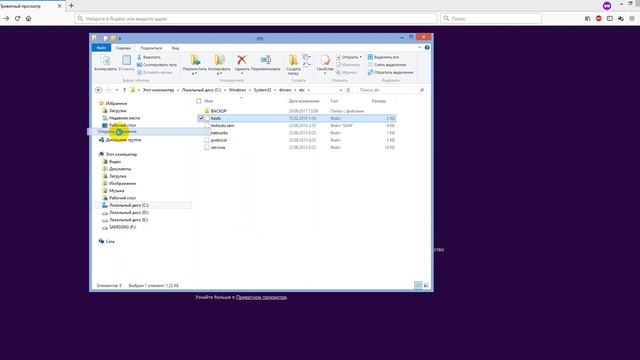Collapse the ribbon with the chevron
The width and height of the screenshot is (640, 360).
[419, 48]
